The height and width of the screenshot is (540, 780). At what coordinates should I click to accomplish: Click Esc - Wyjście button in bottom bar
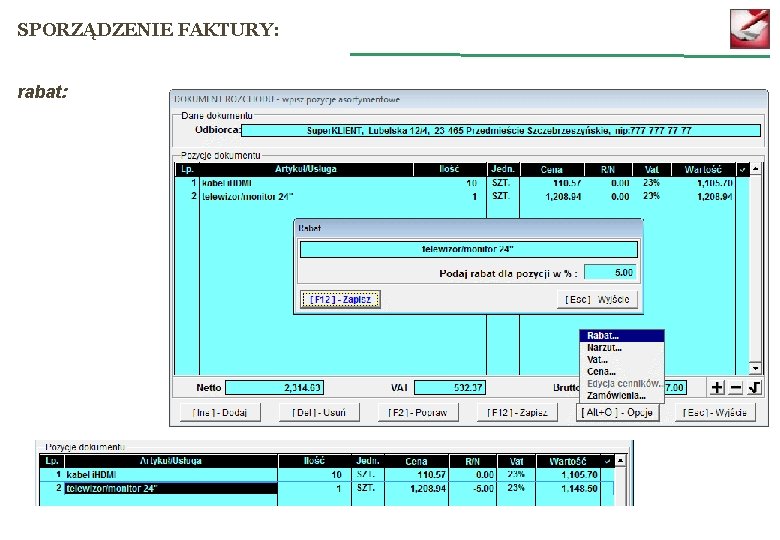click(715, 412)
